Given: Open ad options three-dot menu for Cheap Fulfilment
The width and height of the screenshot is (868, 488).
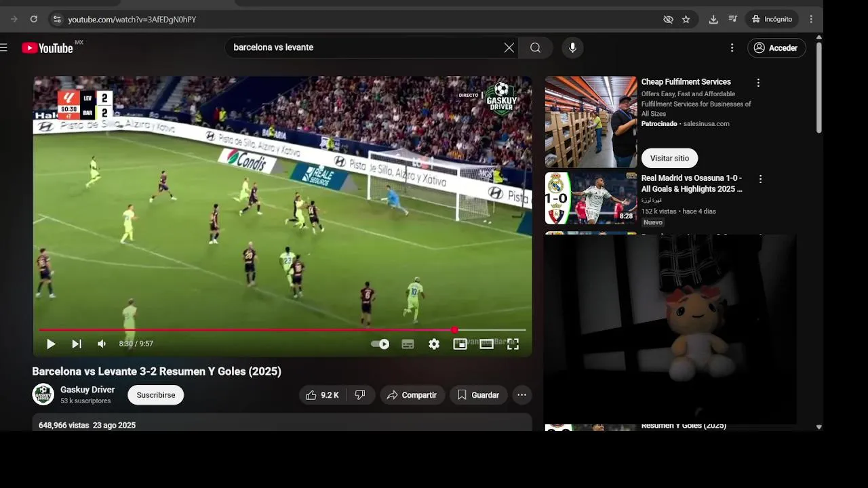Looking at the screenshot, I should 758,83.
